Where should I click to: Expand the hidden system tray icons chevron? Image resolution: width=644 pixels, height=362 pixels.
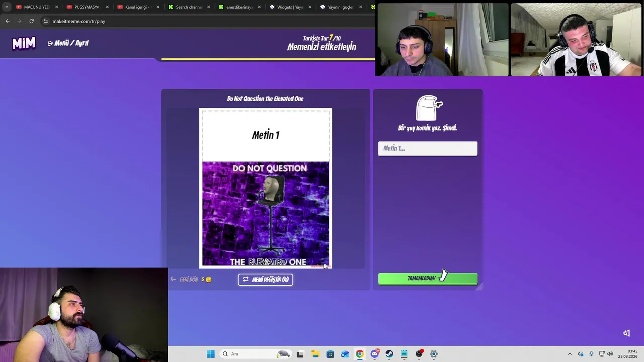point(570,354)
